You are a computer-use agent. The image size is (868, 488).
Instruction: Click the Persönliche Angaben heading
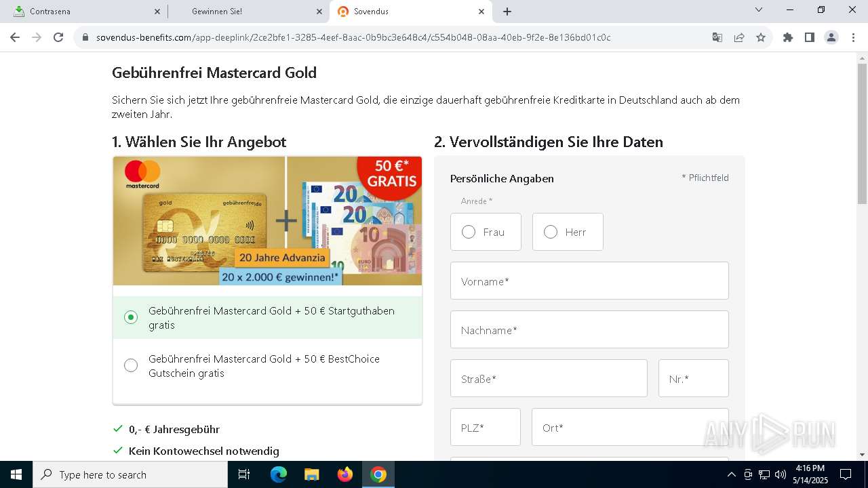coord(502,178)
